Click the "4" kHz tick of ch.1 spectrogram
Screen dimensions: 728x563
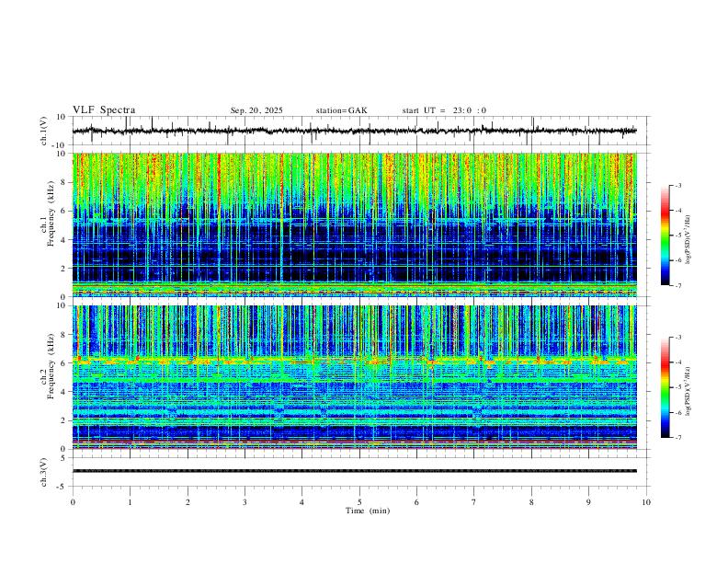(x=65, y=240)
